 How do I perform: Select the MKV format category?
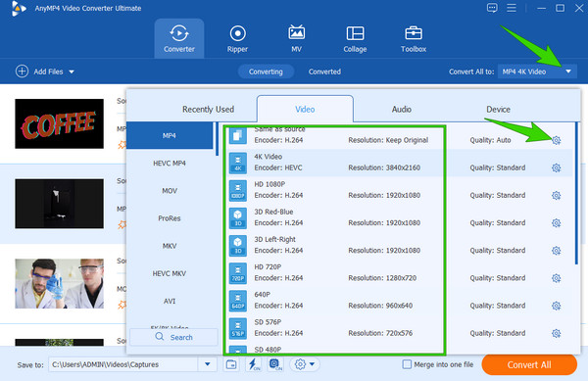(170, 246)
